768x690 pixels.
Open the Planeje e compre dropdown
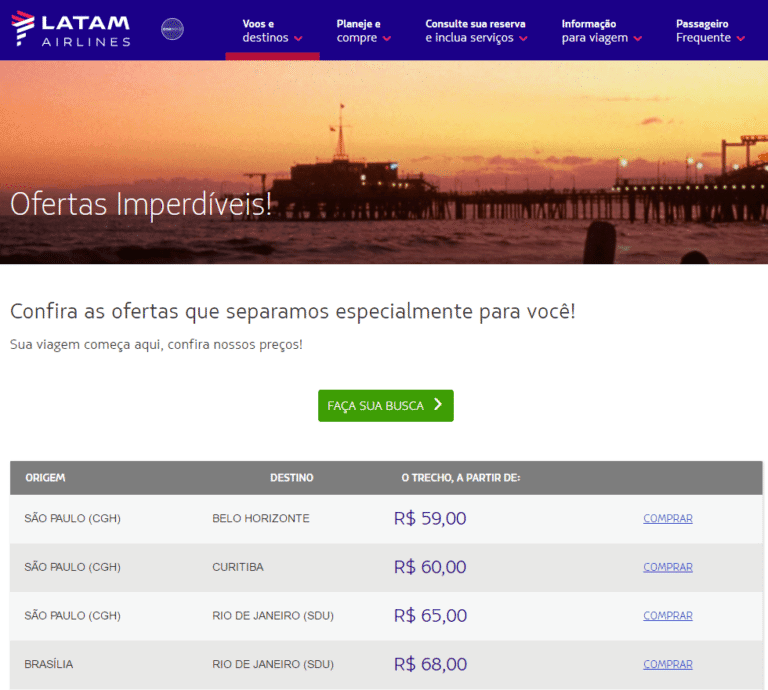(x=364, y=31)
